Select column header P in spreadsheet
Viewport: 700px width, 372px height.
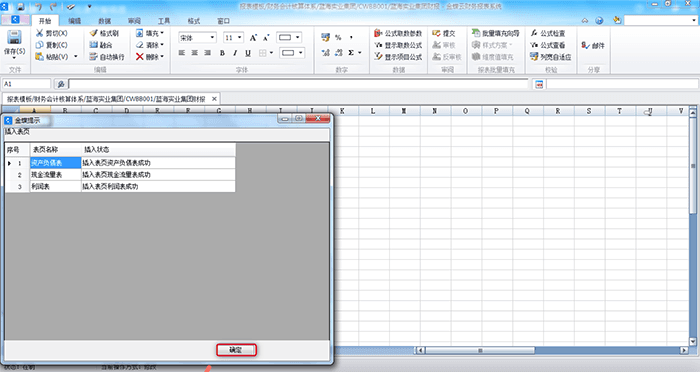tap(496, 111)
